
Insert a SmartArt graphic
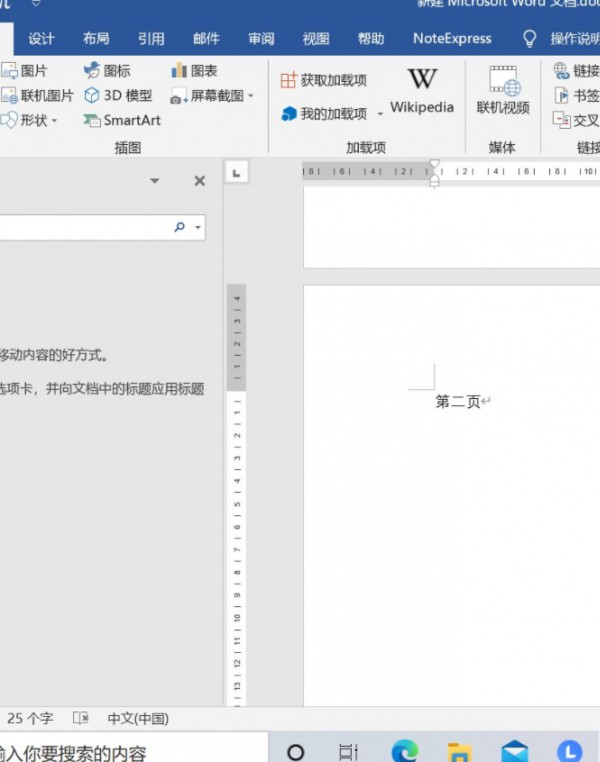point(122,120)
